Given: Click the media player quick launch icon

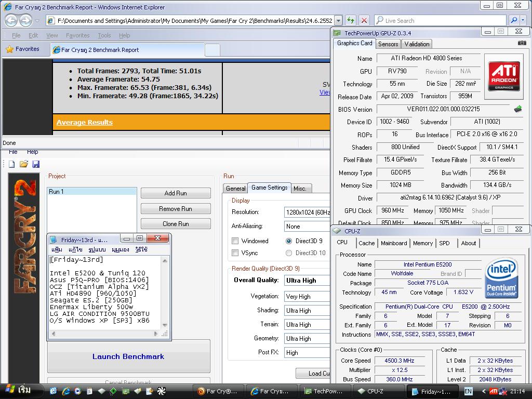Looking at the screenshot, I should coord(77,391).
